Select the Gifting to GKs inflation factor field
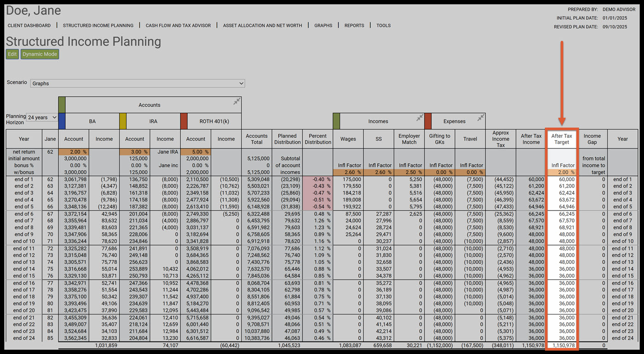The width and height of the screenshot is (644, 354). click(x=440, y=172)
